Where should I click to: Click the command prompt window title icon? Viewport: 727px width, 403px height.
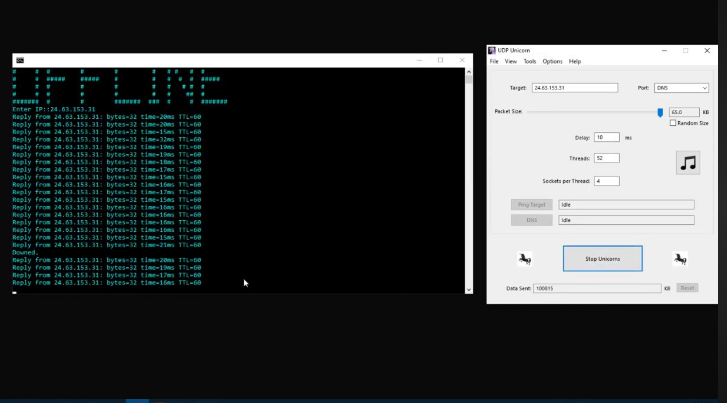[20, 60]
